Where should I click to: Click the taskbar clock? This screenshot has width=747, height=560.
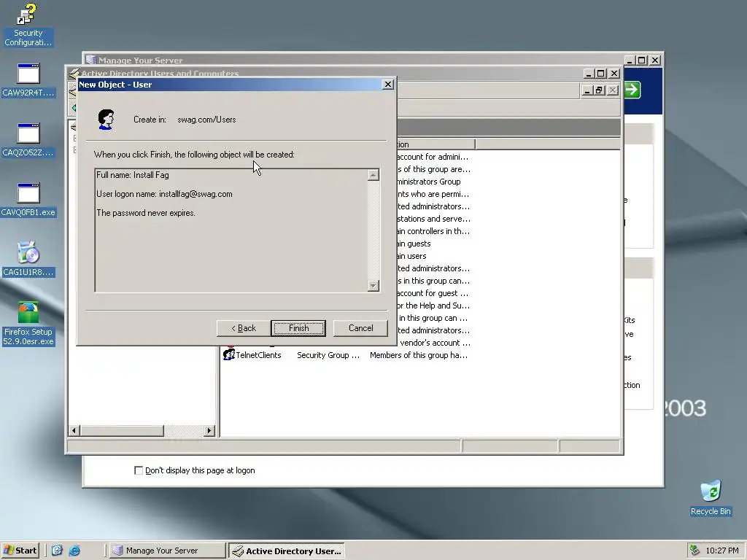click(x=721, y=551)
